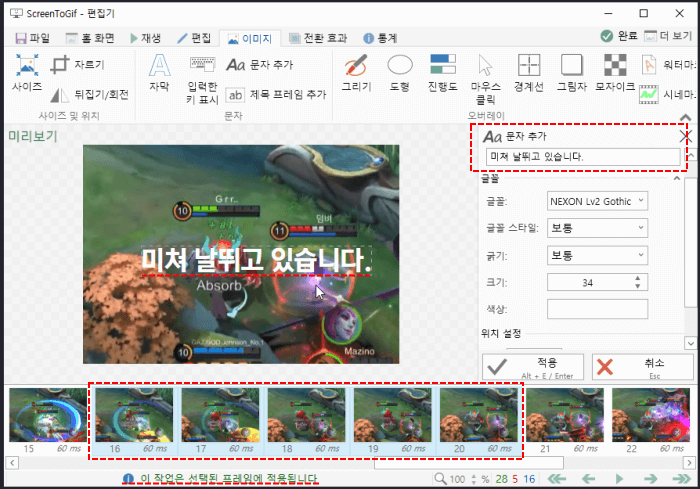Select frame 16 thumbnail
The height and width of the screenshot is (489, 700).
coord(134,421)
